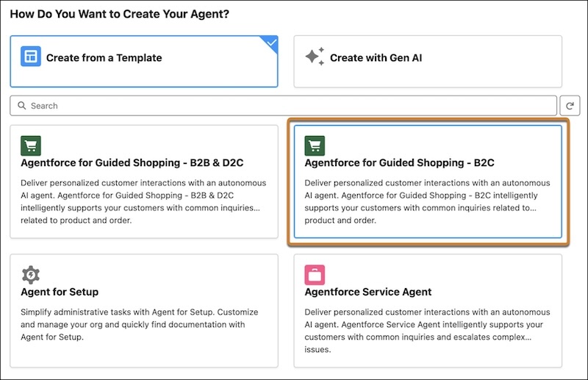Click the B2B & D2C shopping cart icon
Image resolution: width=588 pixels, height=380 pixels.
[31, 146]
